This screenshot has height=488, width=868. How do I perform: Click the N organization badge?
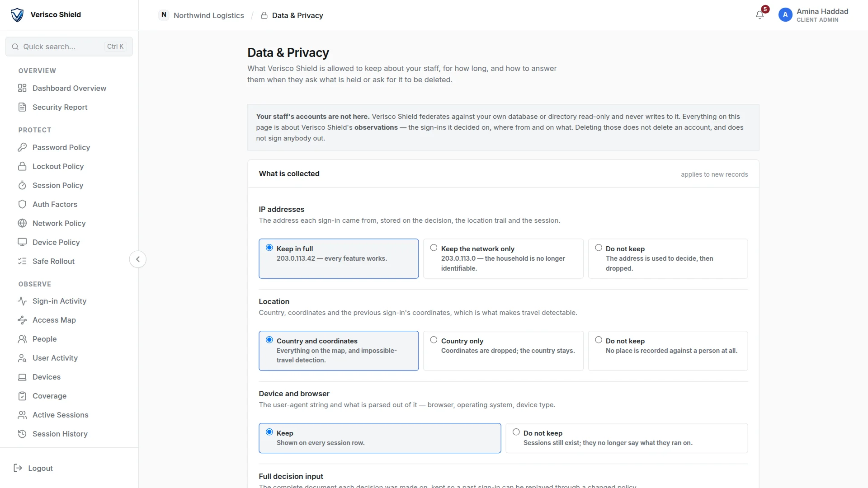(164, 15)
